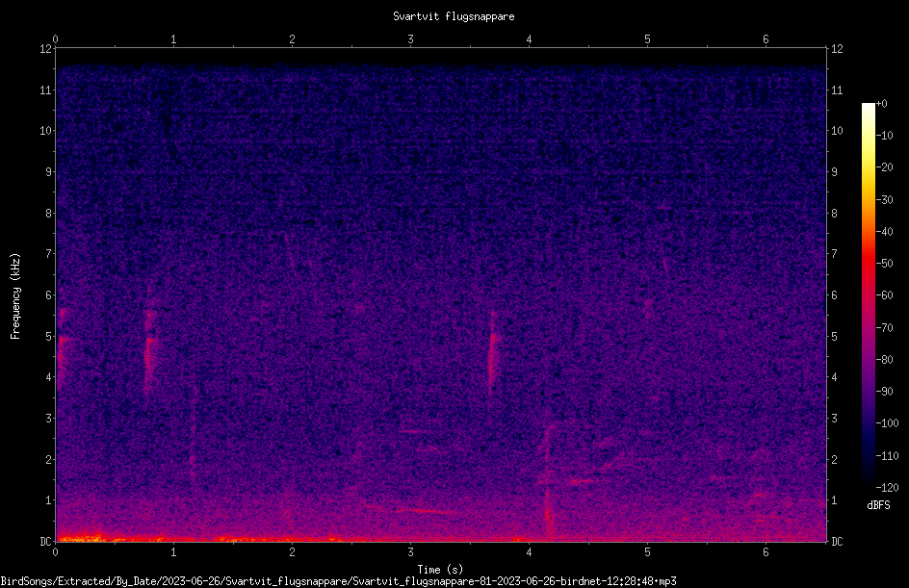Screen dimensions: 909x588
Task: Click the "5" tick on the left frequency axis
Action: tap(49, 337)
